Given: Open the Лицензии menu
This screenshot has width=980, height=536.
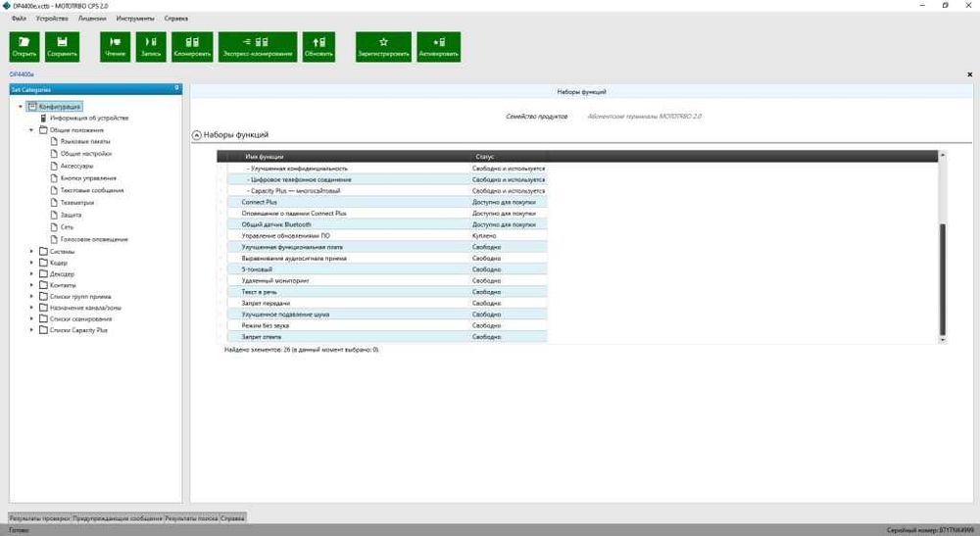Looking at the screenshot, I should [x=92, y=19].
